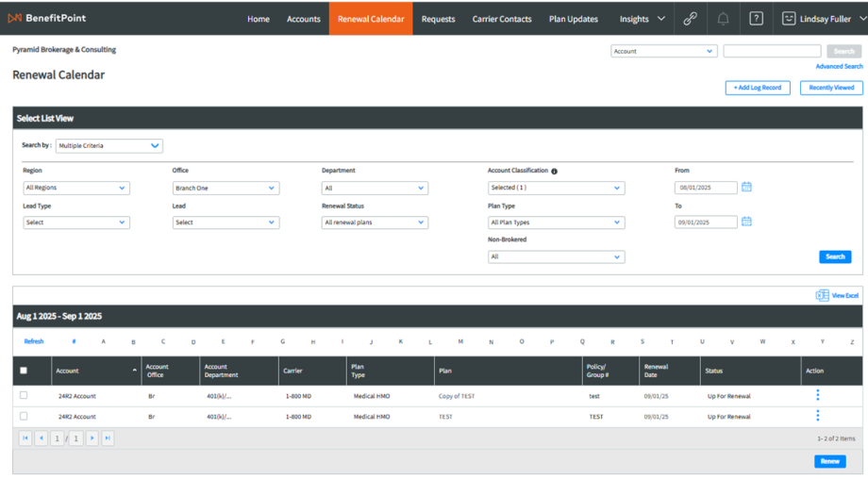868x479 pixels.
Task: Go to first page of results
Action: click(25, 438)
